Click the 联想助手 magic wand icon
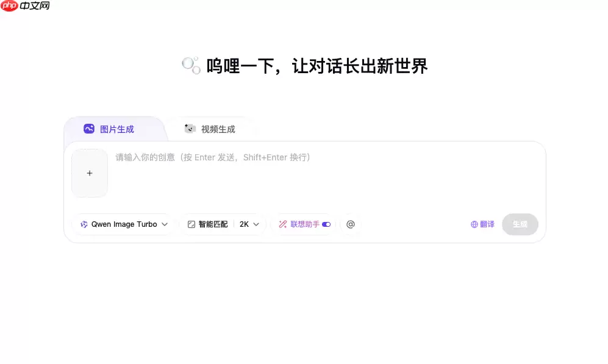608x364 pixels. [x=282, y=224]
